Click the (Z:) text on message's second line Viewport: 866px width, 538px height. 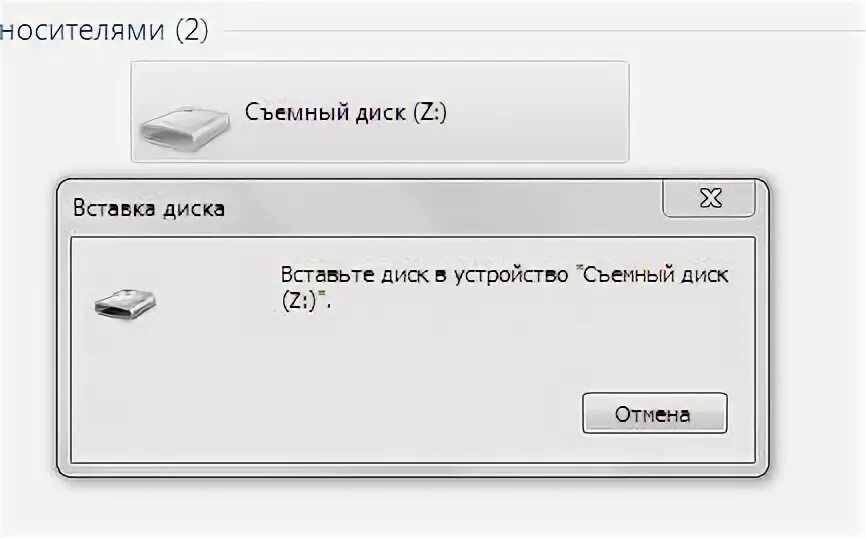tap(298, 302)
